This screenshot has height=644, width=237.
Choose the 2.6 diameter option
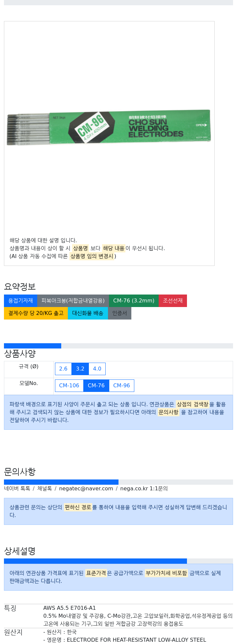coord(63,369)
